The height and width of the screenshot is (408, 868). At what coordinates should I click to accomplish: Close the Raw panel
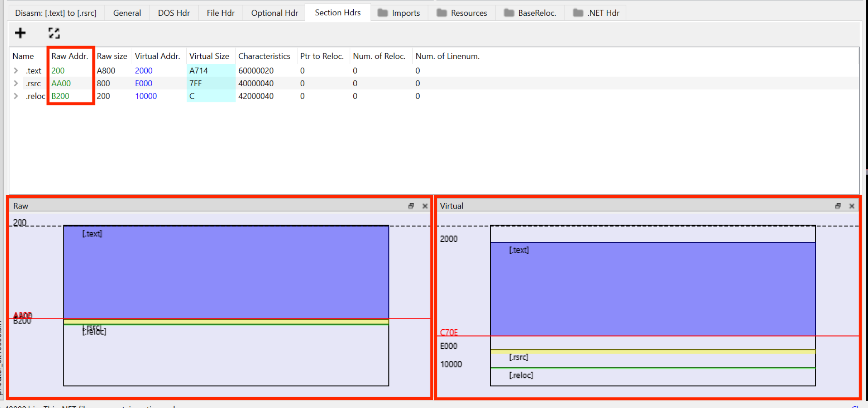[425, 206]
